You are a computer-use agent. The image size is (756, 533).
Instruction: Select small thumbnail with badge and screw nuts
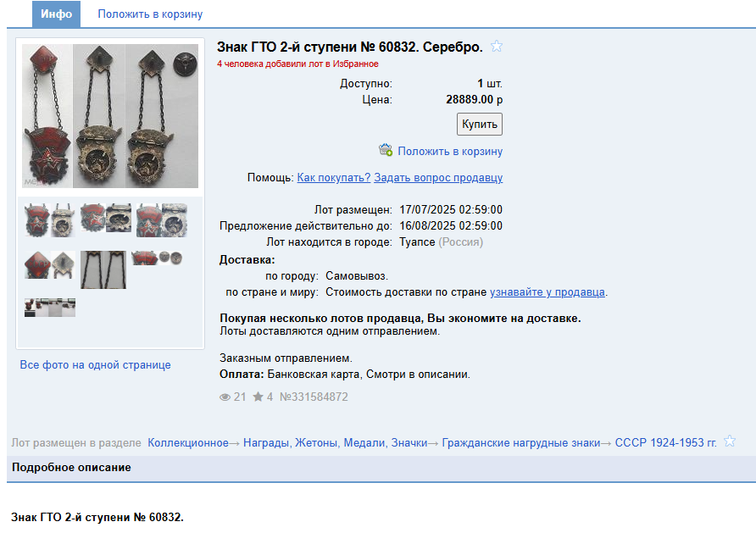click(157, 258)
